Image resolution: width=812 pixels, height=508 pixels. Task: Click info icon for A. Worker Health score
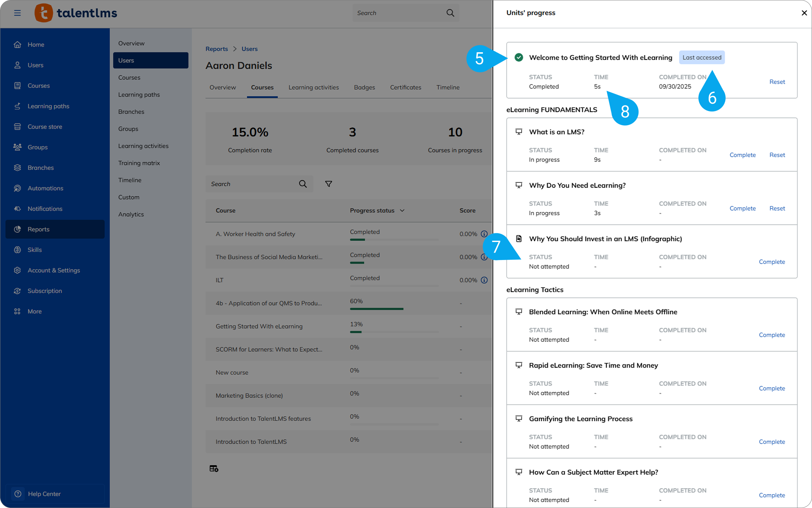click(x=484, y=234)
